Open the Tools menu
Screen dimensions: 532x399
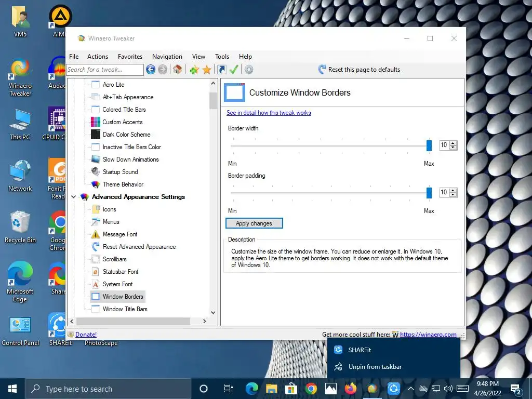222,57
